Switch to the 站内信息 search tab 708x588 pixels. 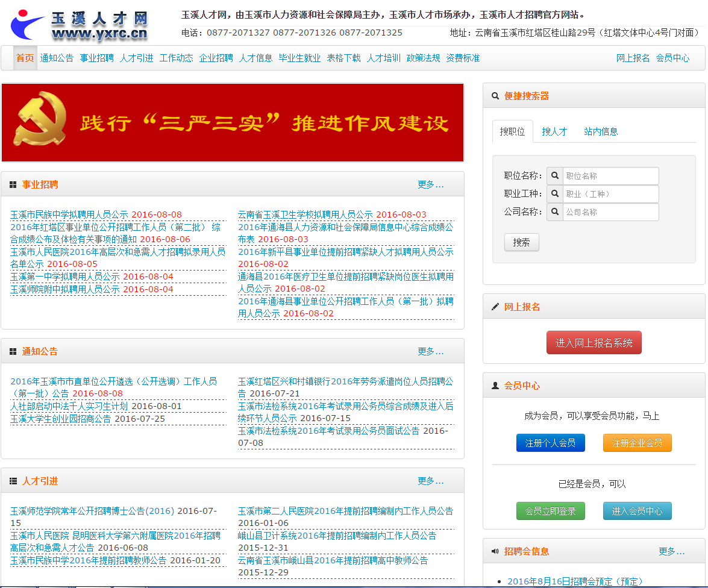601,131
